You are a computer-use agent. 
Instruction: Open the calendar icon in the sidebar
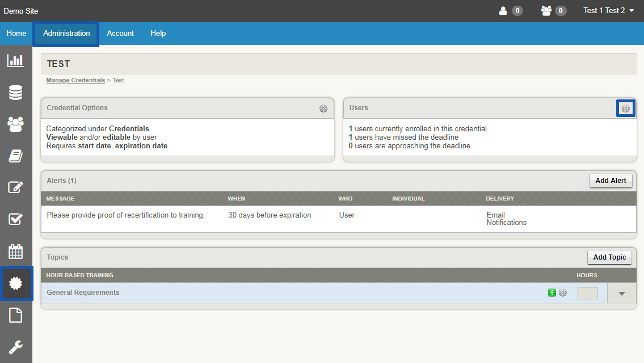click(x=15, y=251)
